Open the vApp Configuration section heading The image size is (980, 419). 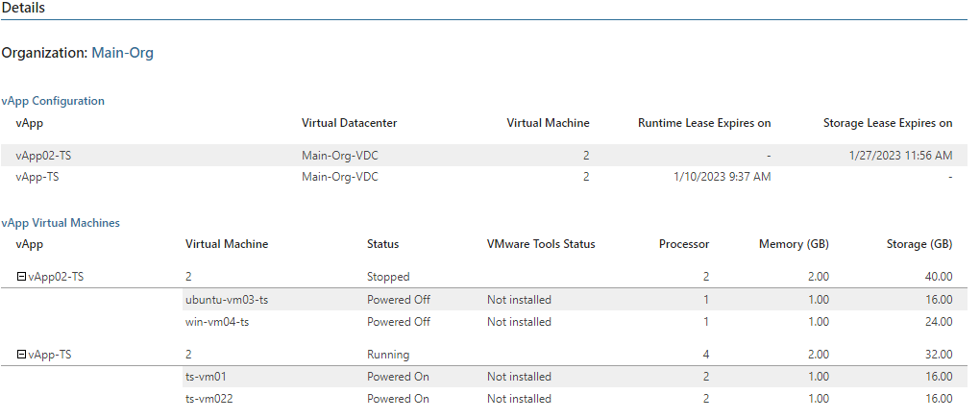tap(53, 101)
